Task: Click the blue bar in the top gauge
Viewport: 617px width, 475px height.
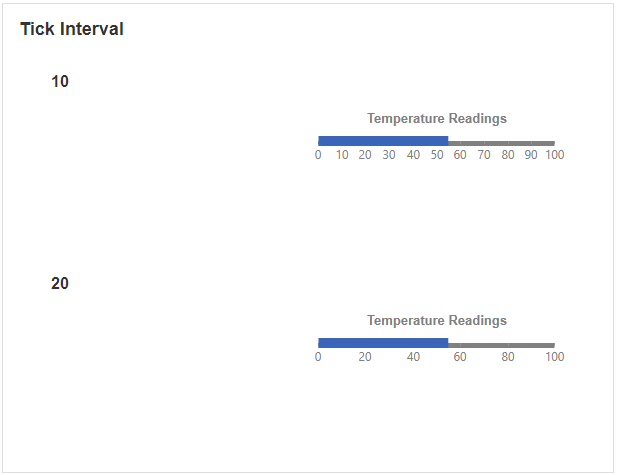Action: (x=383, y=141)
